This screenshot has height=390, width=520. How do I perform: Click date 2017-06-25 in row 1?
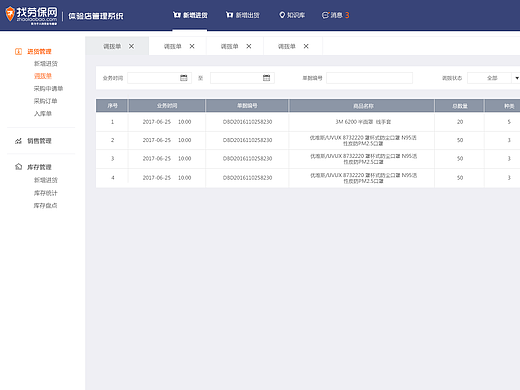coord(157,122)
